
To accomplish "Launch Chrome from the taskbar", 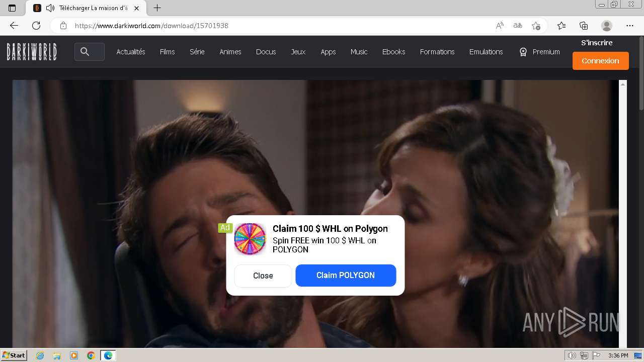I will pyautogui.click(x=91, y=355).
